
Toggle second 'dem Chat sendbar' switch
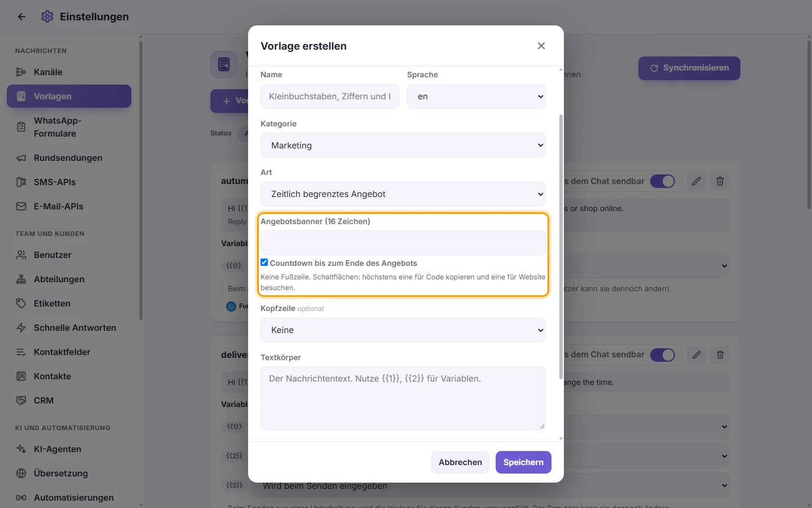(663, 354)
